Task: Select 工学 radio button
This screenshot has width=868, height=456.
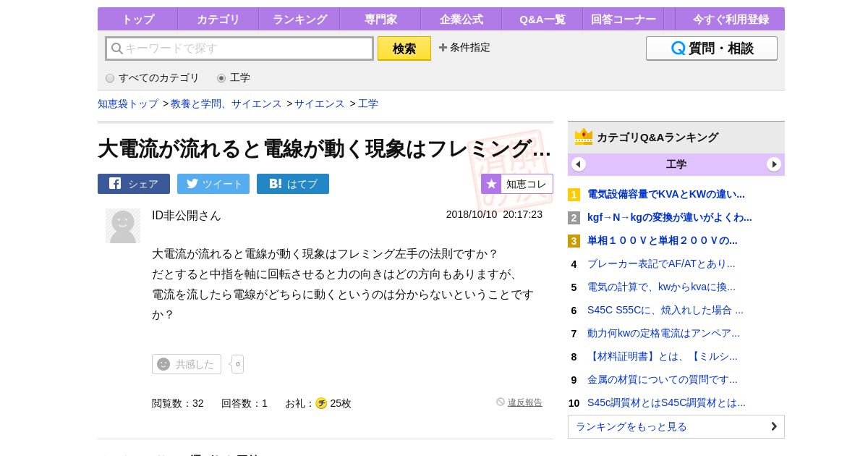Action: pos(221,78)
